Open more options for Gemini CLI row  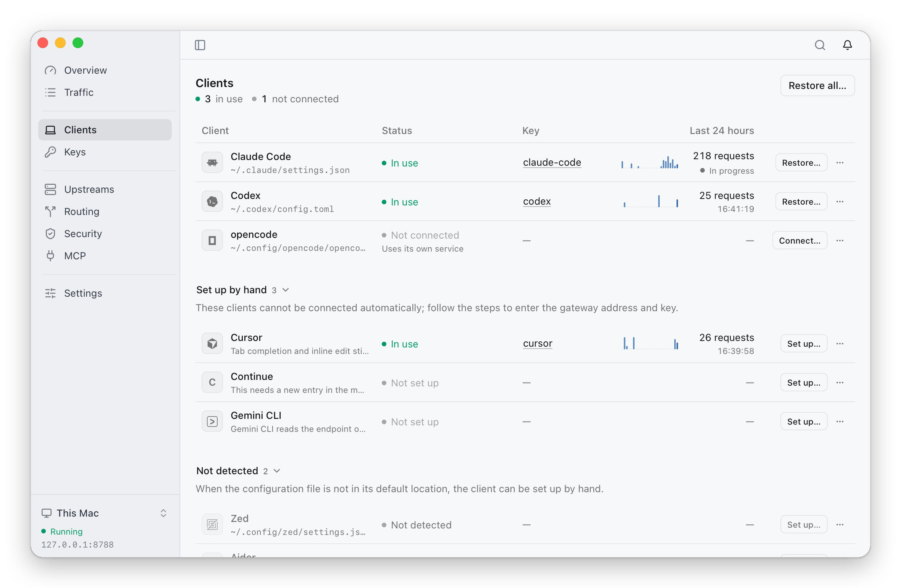point(840,422)
